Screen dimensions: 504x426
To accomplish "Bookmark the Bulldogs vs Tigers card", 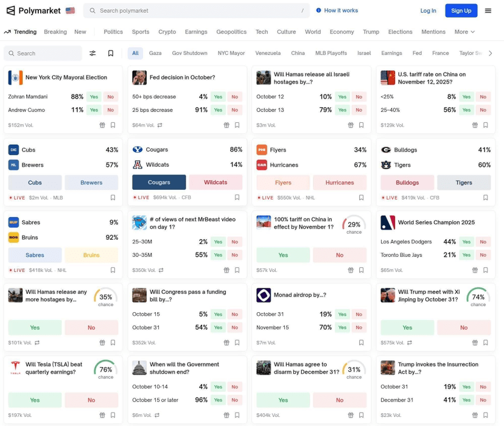I will (485, 198).
